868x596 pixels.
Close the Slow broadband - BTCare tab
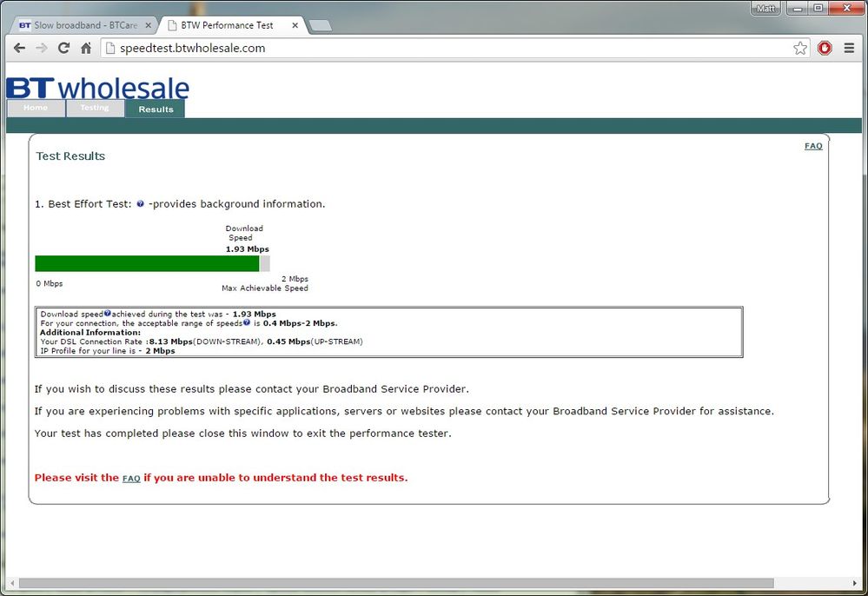tap(148, 25)
